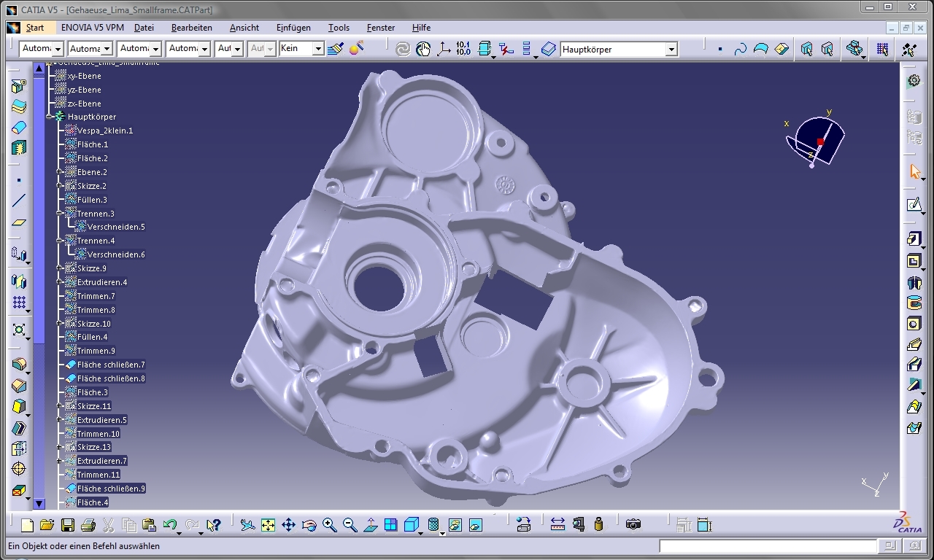This screenshot has width=934, height=560.
Task: Select Füllen.3 in the tree
Action: [92, 200]
